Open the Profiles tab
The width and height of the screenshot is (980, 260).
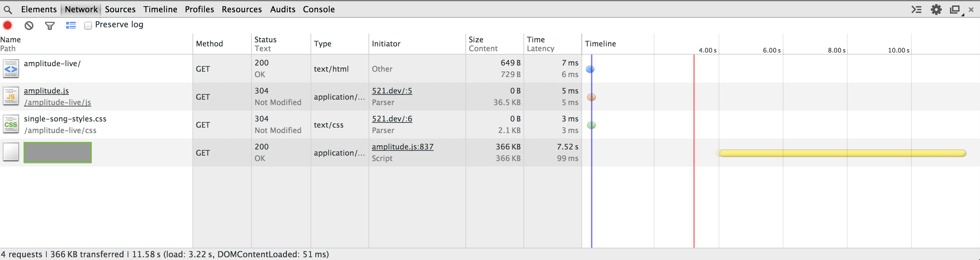199,9
